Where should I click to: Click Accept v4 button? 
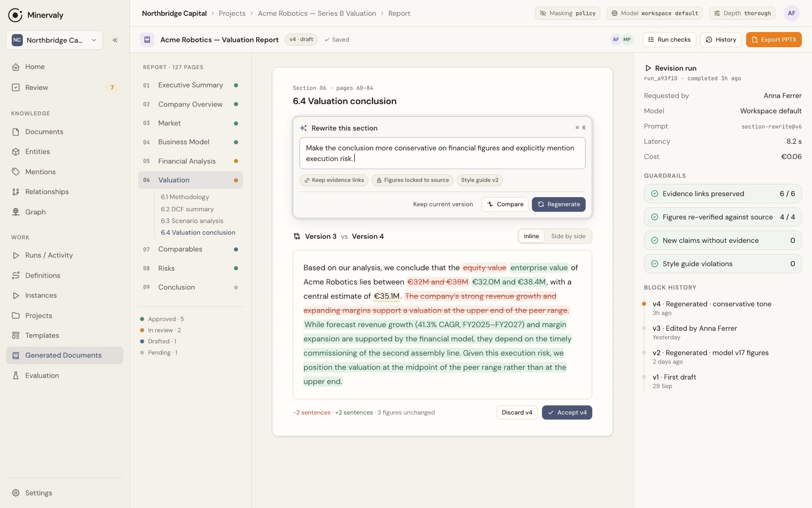(567, 412)
